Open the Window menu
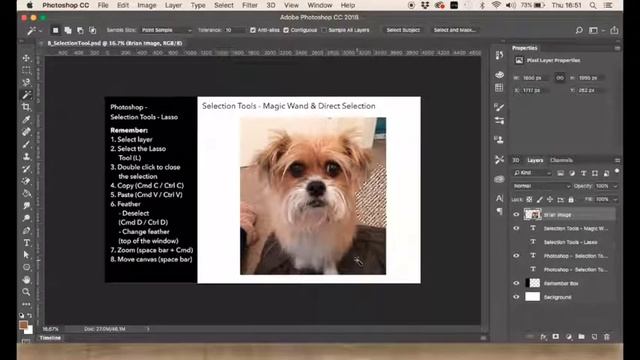Screen dimensions: 640x360 coord(320,5)
